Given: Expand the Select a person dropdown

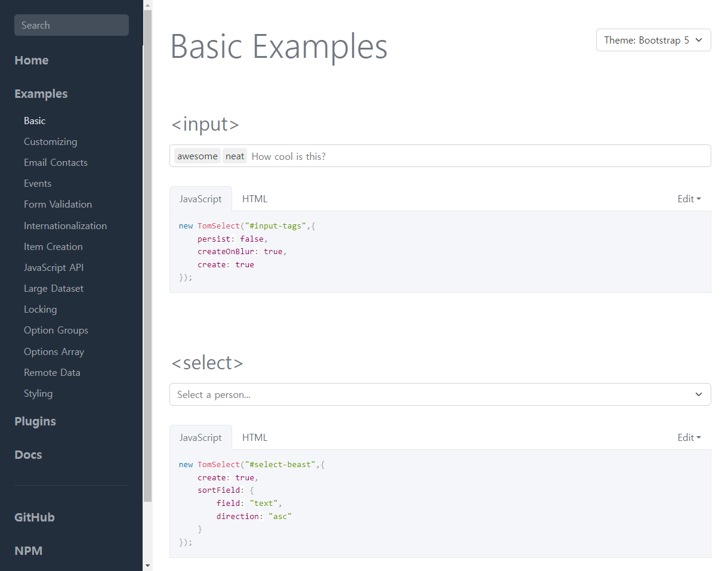Looking at the screenshot, I should pos(440,394).
